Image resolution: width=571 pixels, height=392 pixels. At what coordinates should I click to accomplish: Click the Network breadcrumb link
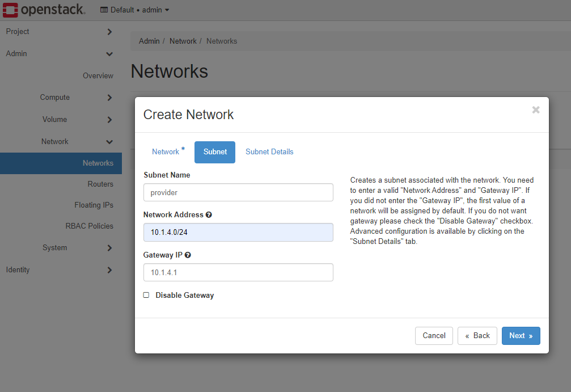pyautogui.click(x=183, y=41)
